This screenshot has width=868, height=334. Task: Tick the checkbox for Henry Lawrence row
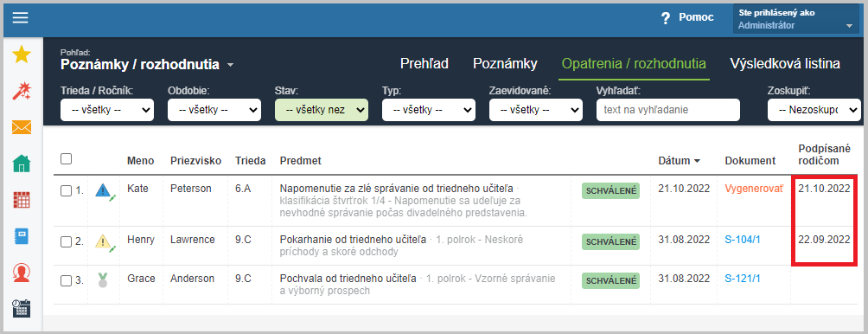coord(66,241)
